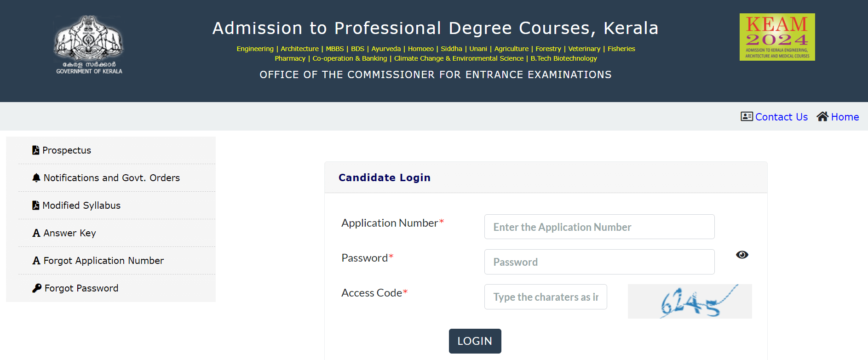Click the KEAM 2024 logo

pos(777,37)
